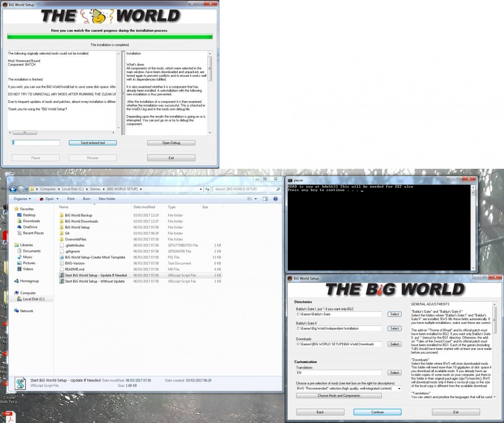Click the search magnifier in Explorer
The image size is (504, 423).
pos(278,189)
